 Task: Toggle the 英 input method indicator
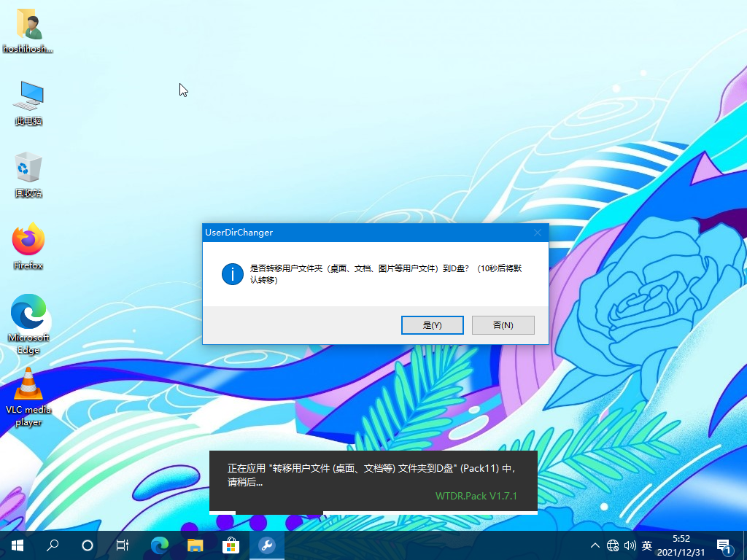coord(646,545)
